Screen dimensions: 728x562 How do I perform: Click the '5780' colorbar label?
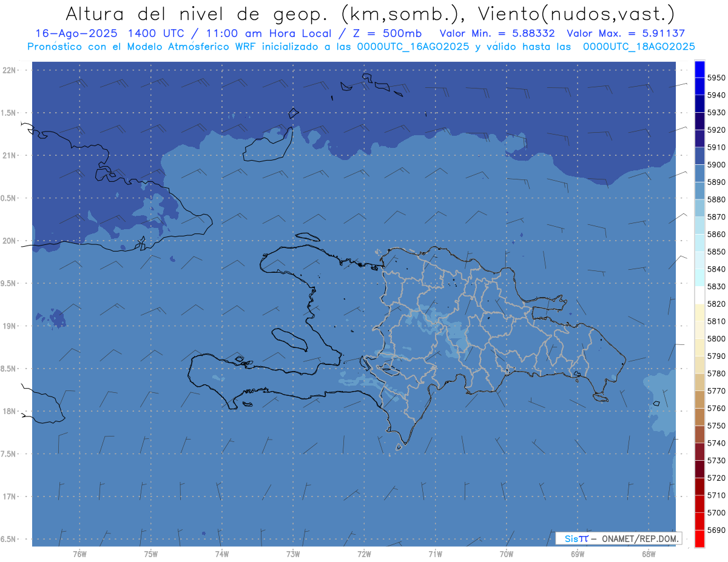[x=716, y=373]
